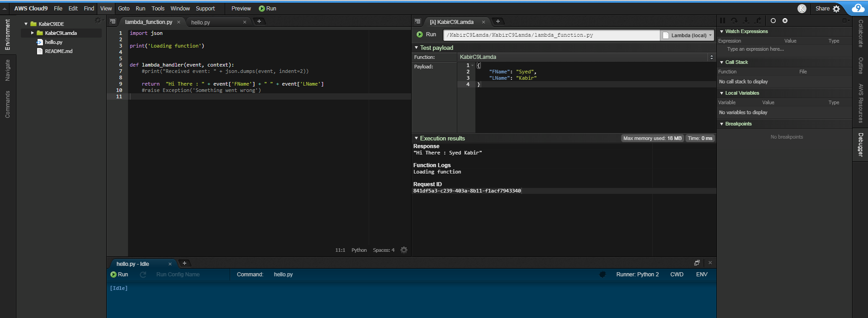The height and width of the screenshot is (318, 868).
Task: Open the Runner: Python 2 selector
Action: point(637,275)
